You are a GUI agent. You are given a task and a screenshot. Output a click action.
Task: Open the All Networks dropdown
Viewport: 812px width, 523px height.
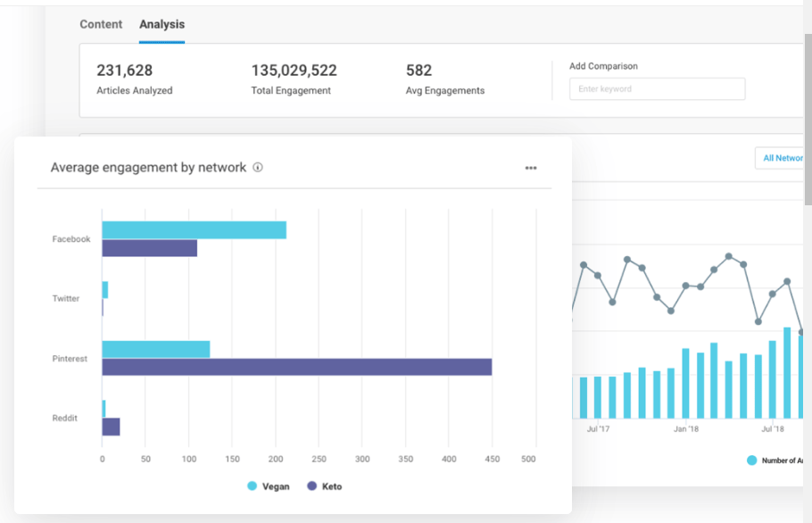(782, 158)
